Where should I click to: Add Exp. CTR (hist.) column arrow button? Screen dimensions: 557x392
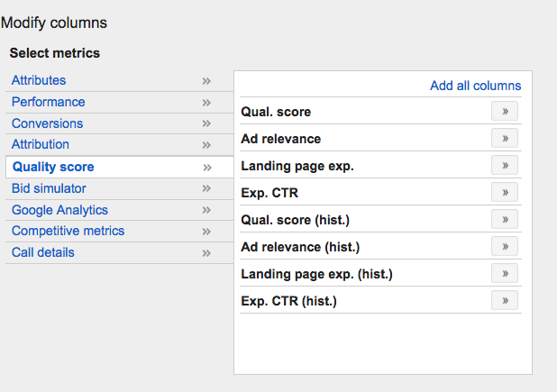505,300
